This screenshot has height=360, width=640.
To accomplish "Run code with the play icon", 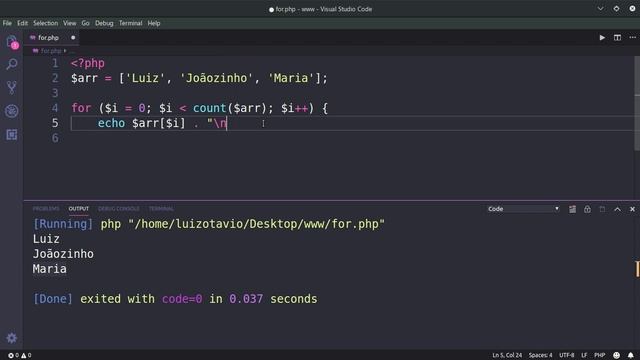I will point(602,38).
